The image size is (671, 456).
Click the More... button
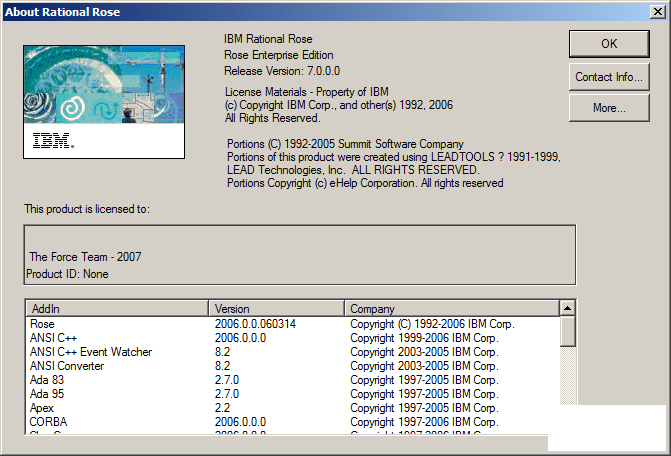[x=609, y=108]
